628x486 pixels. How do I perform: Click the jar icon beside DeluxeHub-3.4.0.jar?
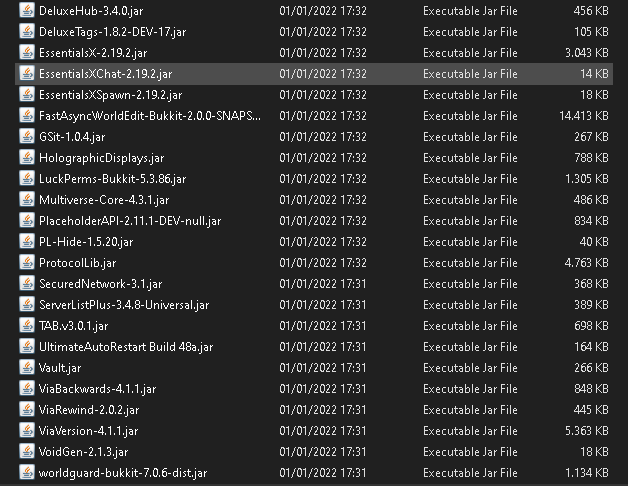[27, 11]
